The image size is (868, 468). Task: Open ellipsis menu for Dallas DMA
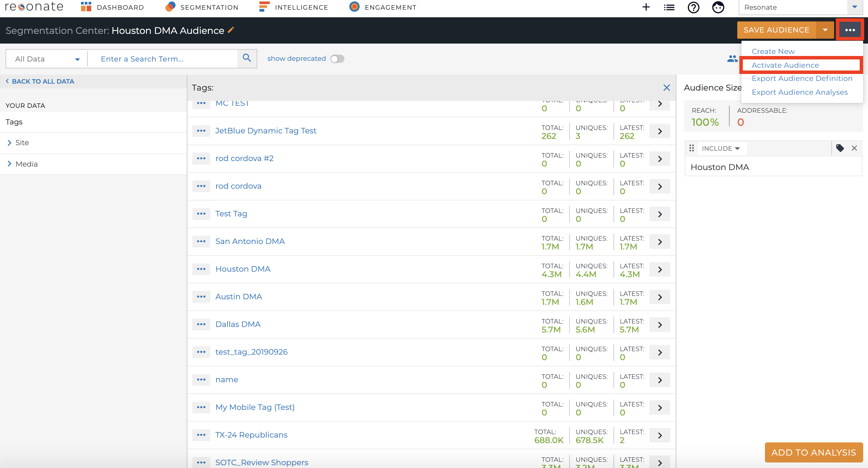click(x=201, y=325)
